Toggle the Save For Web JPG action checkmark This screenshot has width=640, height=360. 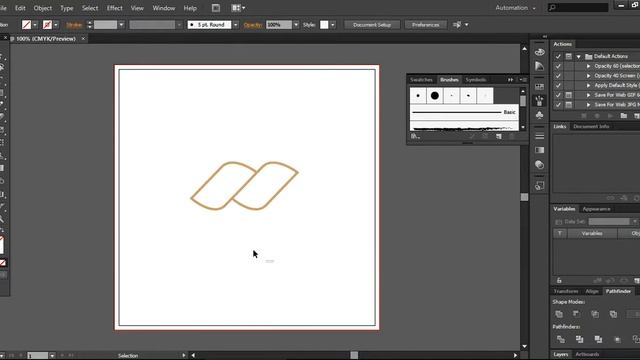tap(558, 105)
